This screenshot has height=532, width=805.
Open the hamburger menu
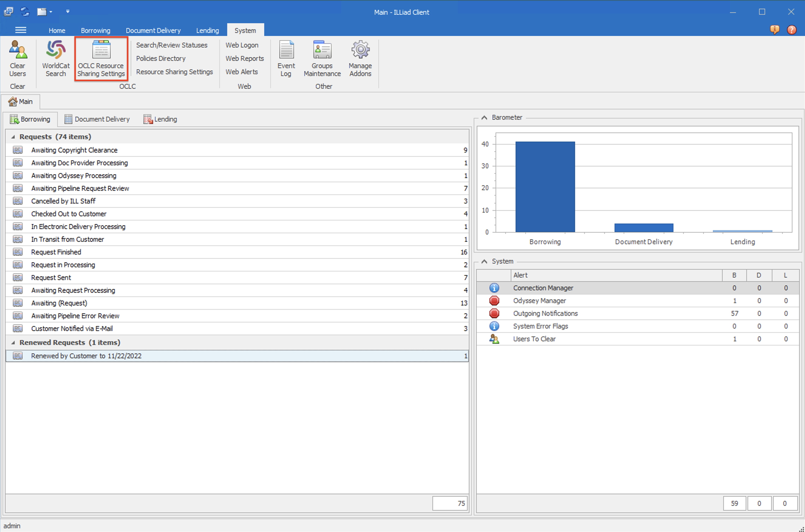[x=21, y=30]
